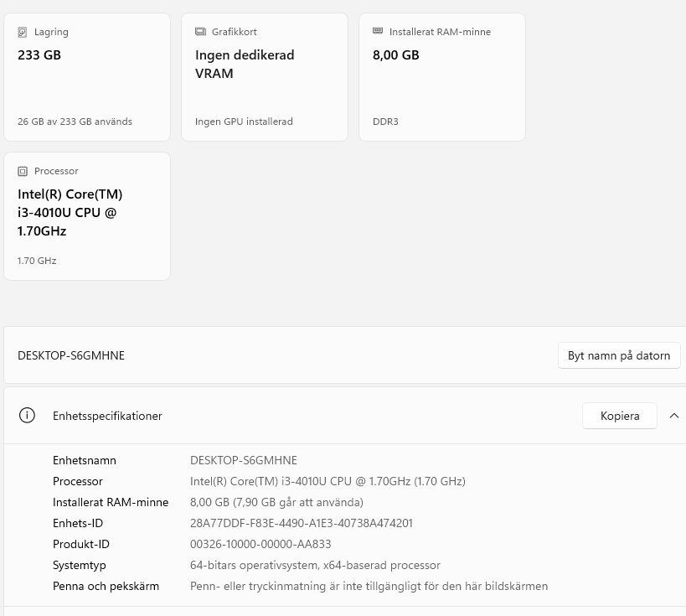
Task: Open the Grafikkort card showing no VRAM
Action: pos(264,77)
